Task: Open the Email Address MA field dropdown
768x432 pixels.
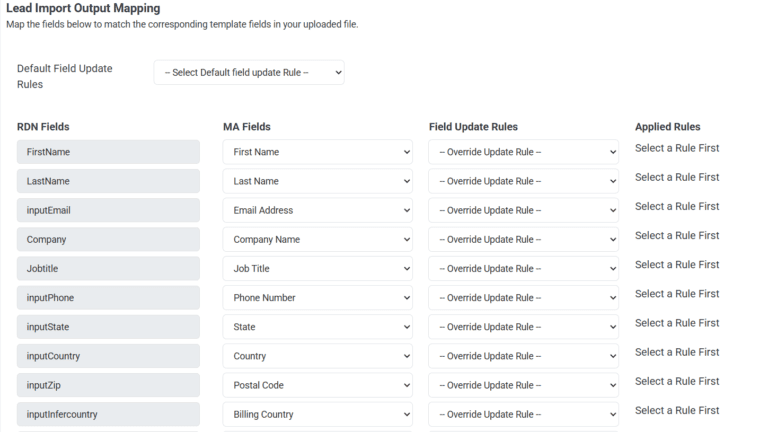Action: coord(317,210)
